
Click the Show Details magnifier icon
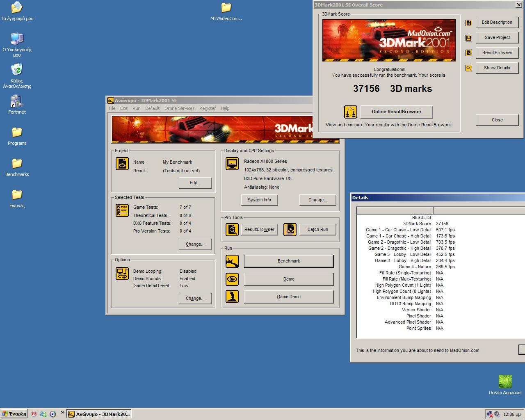[x=469, y=68]
